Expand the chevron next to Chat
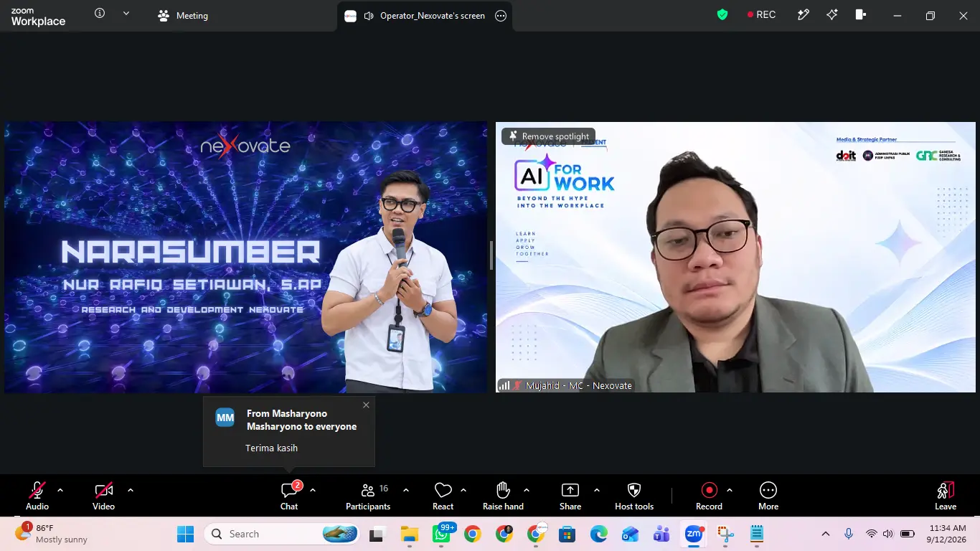 (313, 490)
